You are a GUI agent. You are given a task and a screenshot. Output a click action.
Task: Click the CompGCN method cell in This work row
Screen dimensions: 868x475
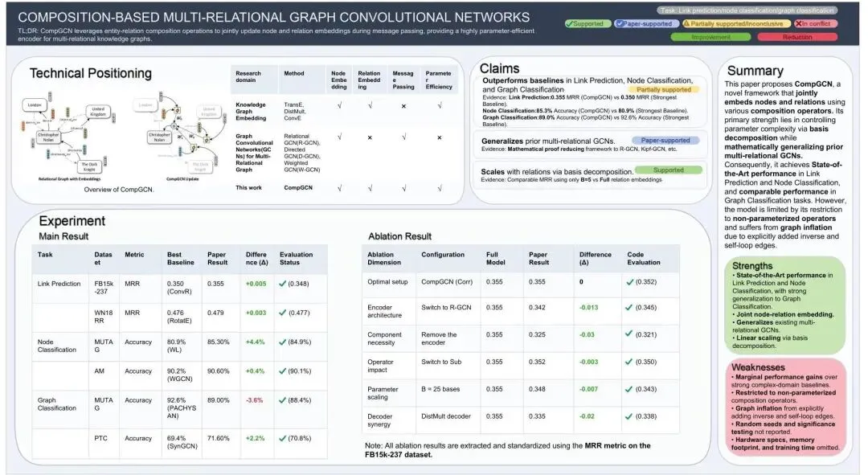click(298, 188)
